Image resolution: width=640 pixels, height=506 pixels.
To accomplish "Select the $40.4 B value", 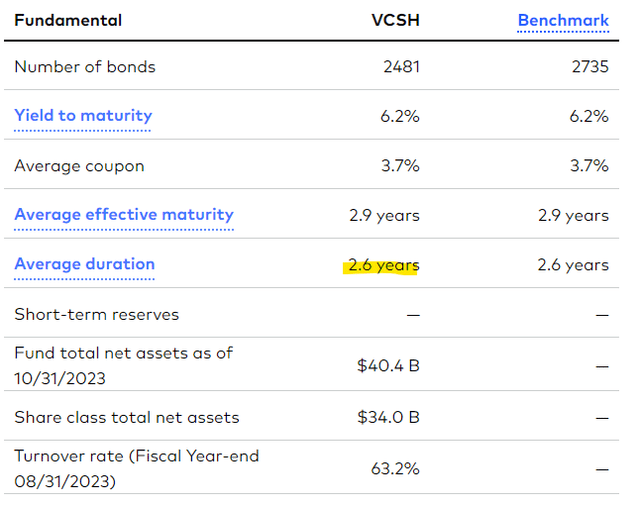I will click(x=388, y=365).
